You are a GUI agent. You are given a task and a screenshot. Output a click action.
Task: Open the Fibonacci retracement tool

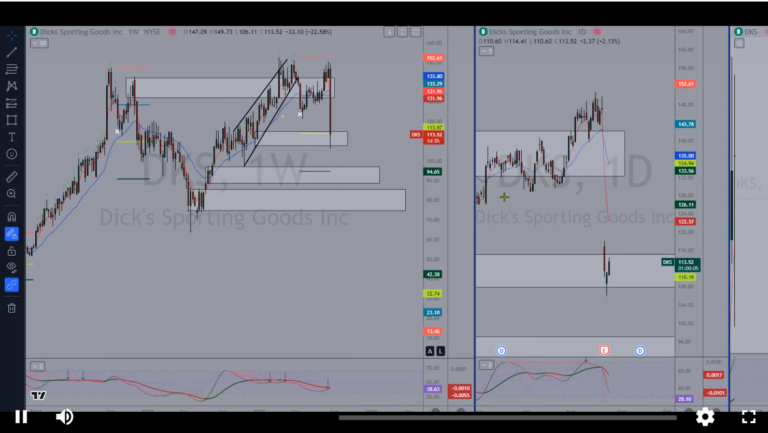[x=12, y=68]
